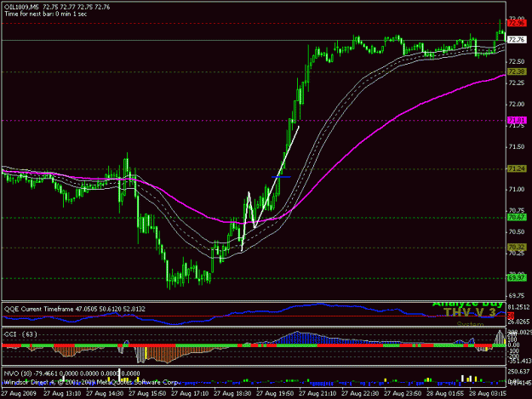Click the red 72.96 price level tag
This screenshot has height=399, width=532.
click(517, 23)
